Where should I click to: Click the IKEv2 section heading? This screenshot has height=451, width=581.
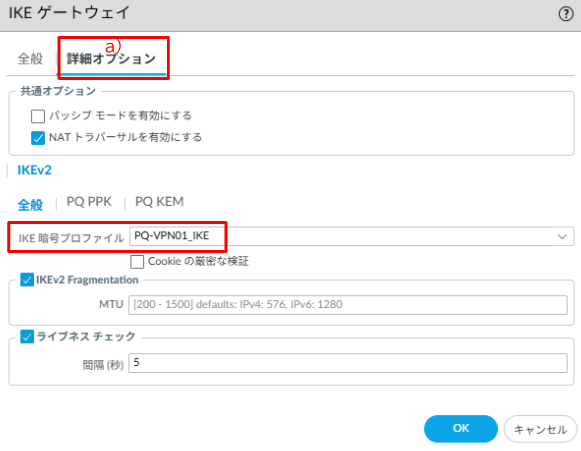pyautogui.click(x=34, y=170)
